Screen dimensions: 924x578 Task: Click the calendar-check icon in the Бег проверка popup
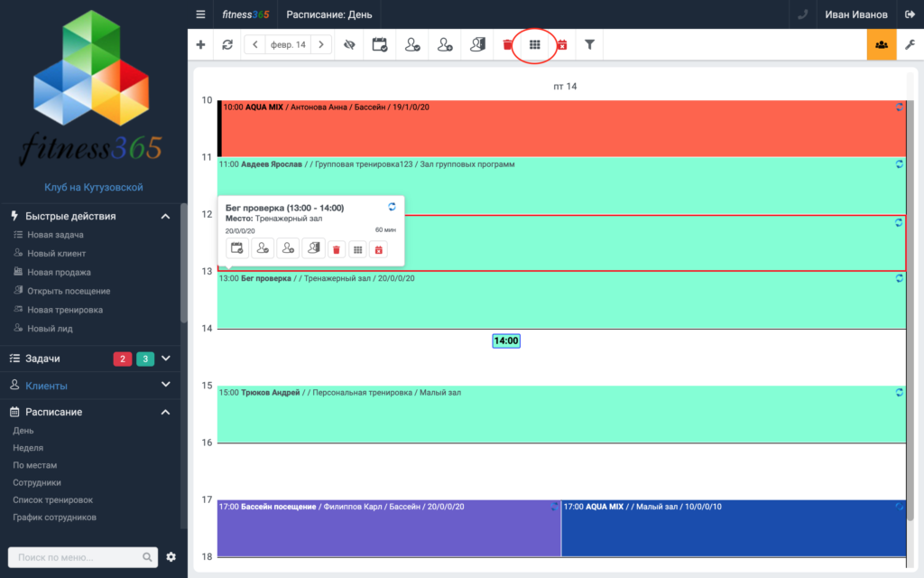pyautogui.click(x=237, y=248)
